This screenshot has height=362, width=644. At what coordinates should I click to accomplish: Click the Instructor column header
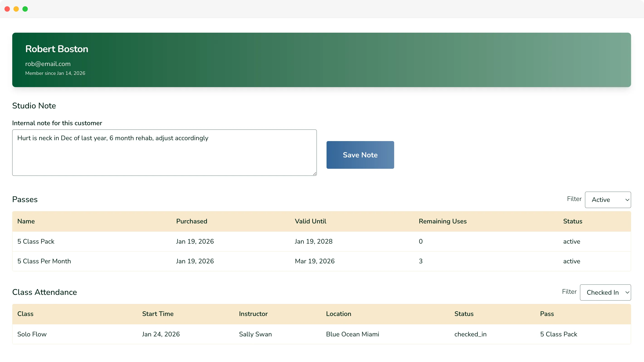point(253,314)
